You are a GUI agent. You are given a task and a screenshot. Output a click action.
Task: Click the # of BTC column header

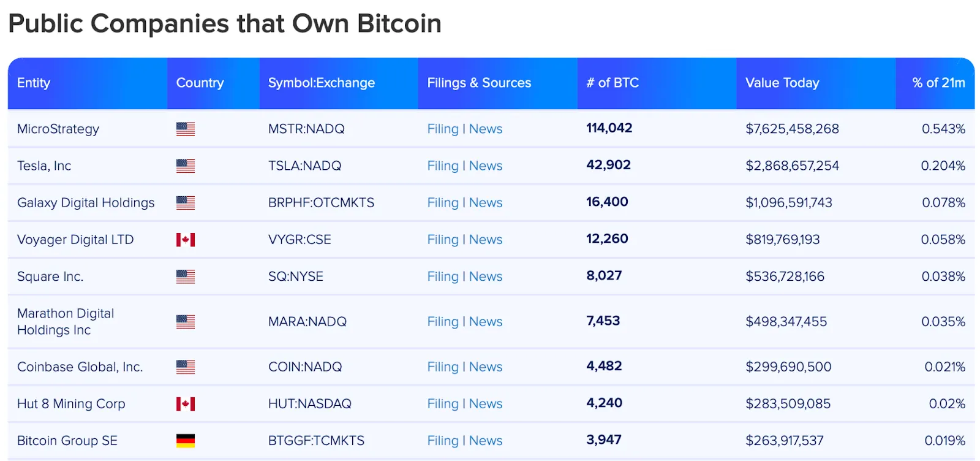click(612, 83)
